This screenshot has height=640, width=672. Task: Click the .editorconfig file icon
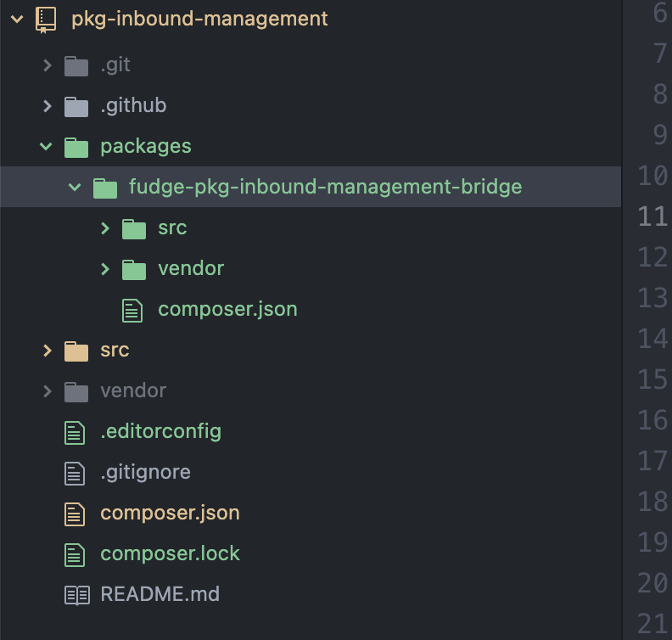coord(75,433)
